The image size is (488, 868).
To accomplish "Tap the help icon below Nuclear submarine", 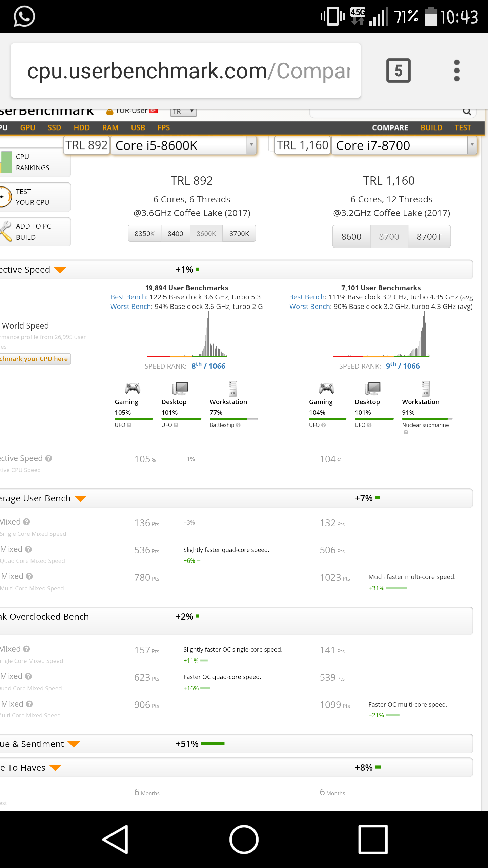I will [406, 432].
